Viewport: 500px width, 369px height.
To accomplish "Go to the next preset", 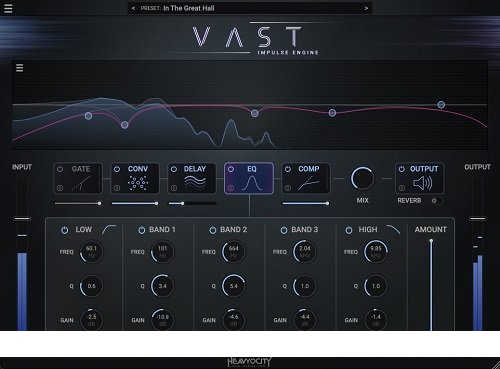I will coord(366,8).
